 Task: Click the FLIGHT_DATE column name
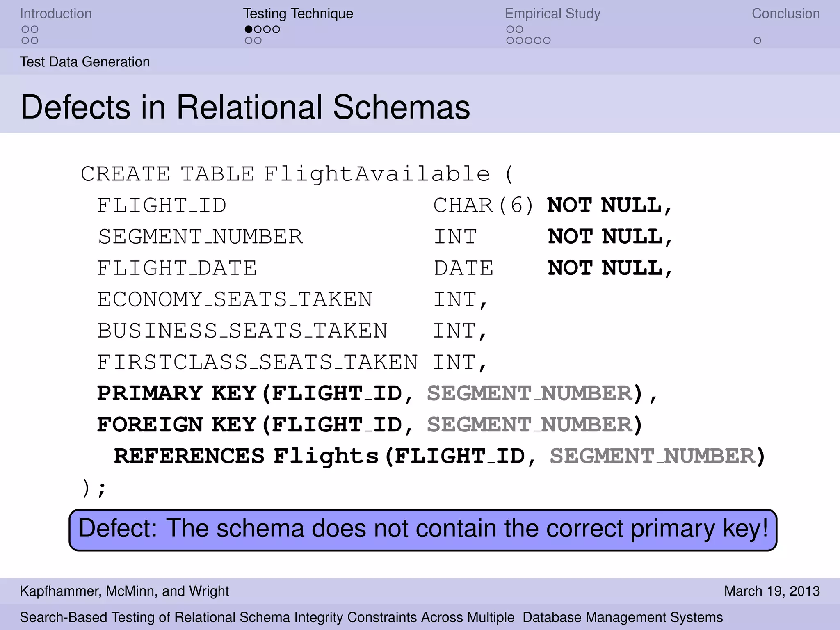[177, 268]
